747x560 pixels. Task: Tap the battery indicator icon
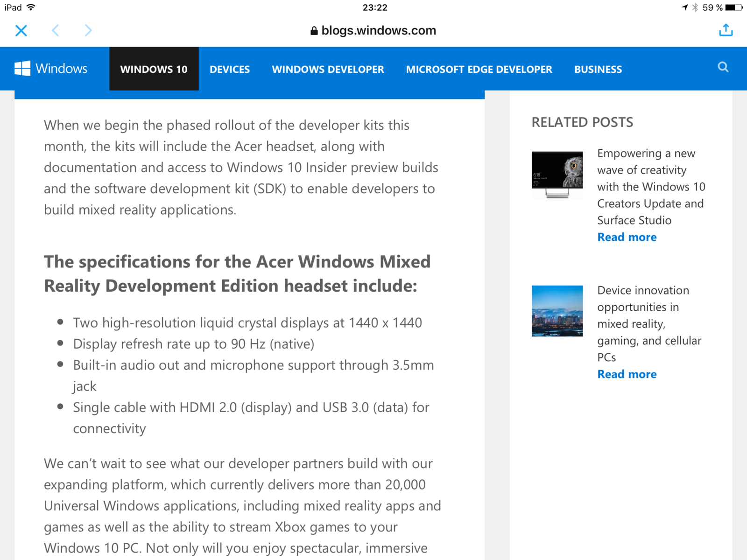(x=734, y=7)
